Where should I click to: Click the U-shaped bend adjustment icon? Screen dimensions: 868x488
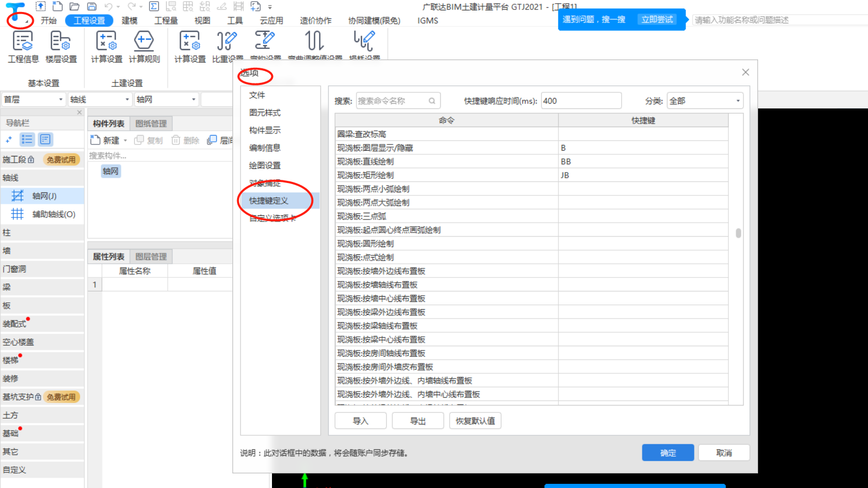point(314,41)
